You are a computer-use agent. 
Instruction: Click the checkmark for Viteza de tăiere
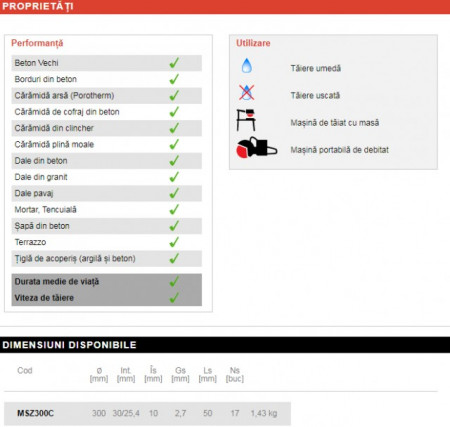[x=174, y=298]
